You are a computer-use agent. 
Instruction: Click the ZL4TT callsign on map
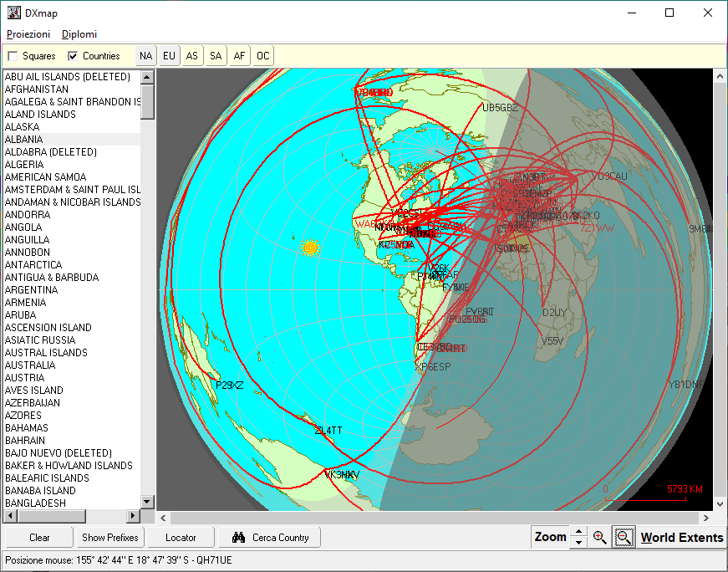point(328,431)
